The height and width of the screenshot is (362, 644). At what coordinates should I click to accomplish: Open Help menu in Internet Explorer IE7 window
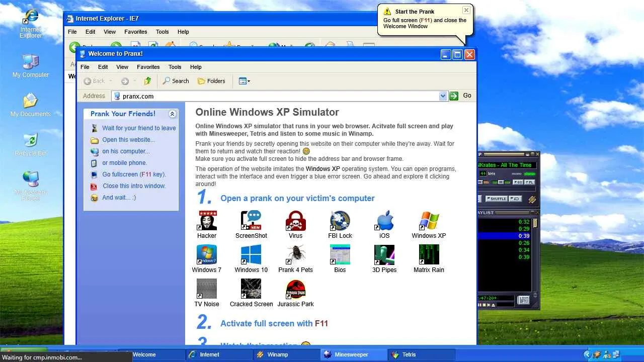183,32
